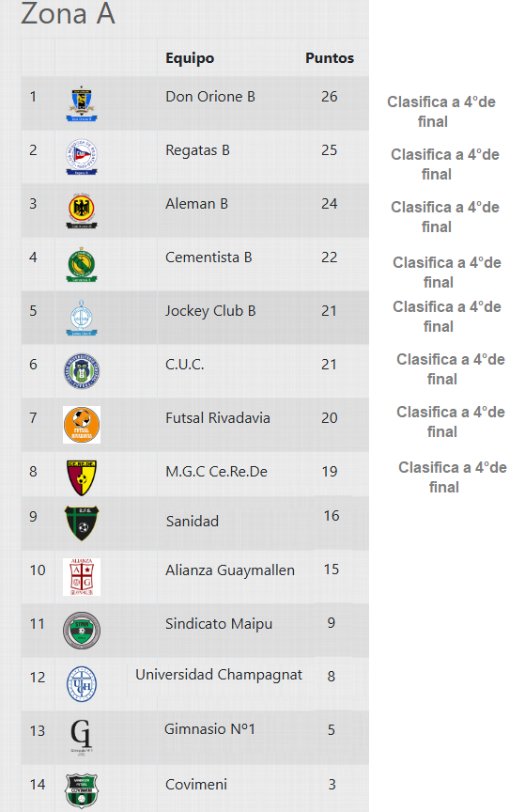Click the Equipo column header

[x=190, y=58]
